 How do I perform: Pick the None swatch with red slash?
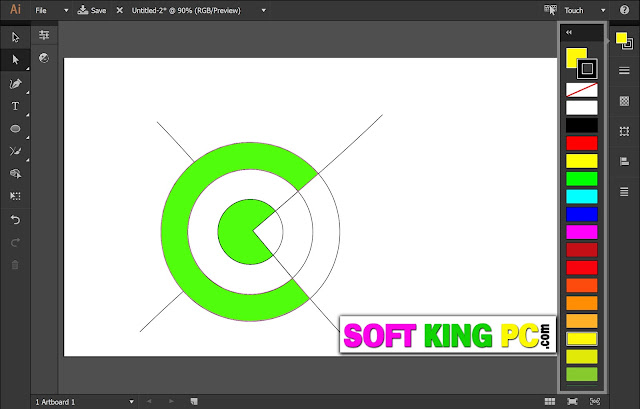[582, 90]
